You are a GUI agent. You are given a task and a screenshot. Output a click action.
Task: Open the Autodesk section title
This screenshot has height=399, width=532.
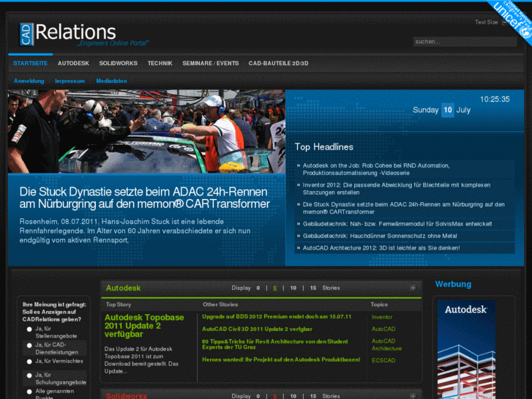coord(123,288)
